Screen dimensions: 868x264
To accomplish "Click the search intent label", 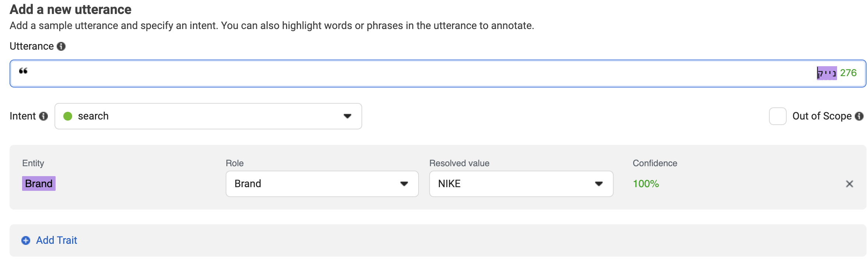I will point(93,116).
